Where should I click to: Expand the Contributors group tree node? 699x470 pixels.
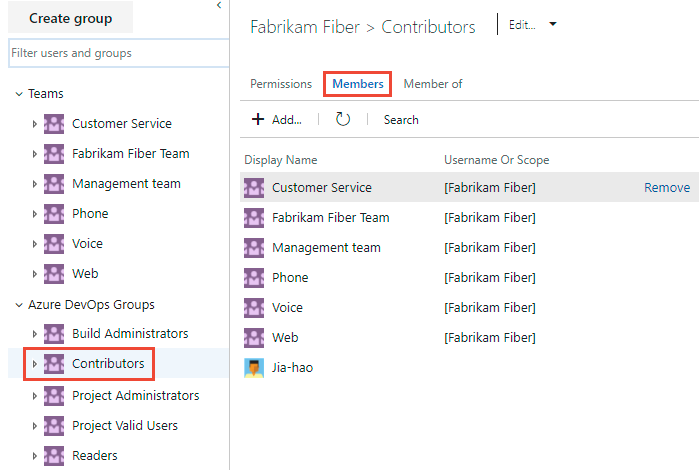(x=35, y=364)
